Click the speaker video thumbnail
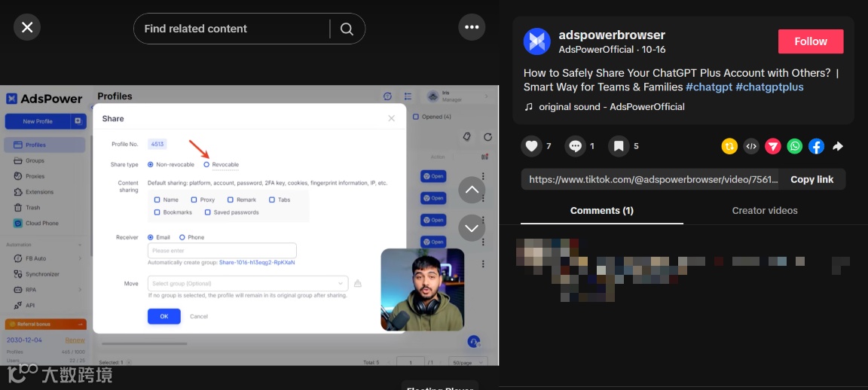The image size is (868, 390). tap(423, 289)
